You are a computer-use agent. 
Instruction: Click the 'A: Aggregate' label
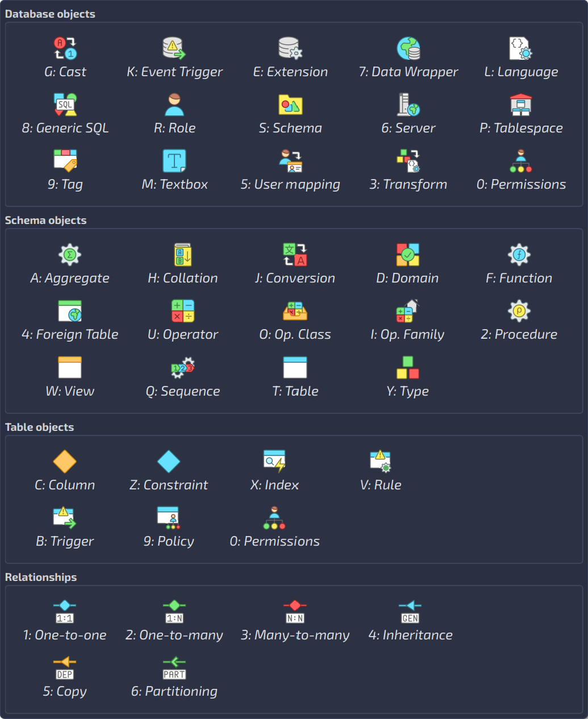pos(70,279)
